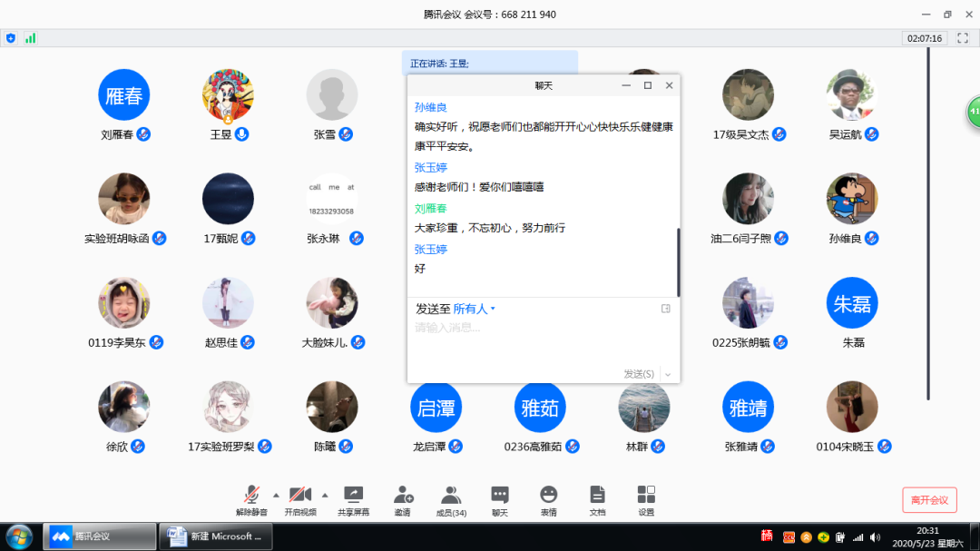Toggle 开启视频 to start camera
The image size is (980, 551).
(x=300, y=499)
